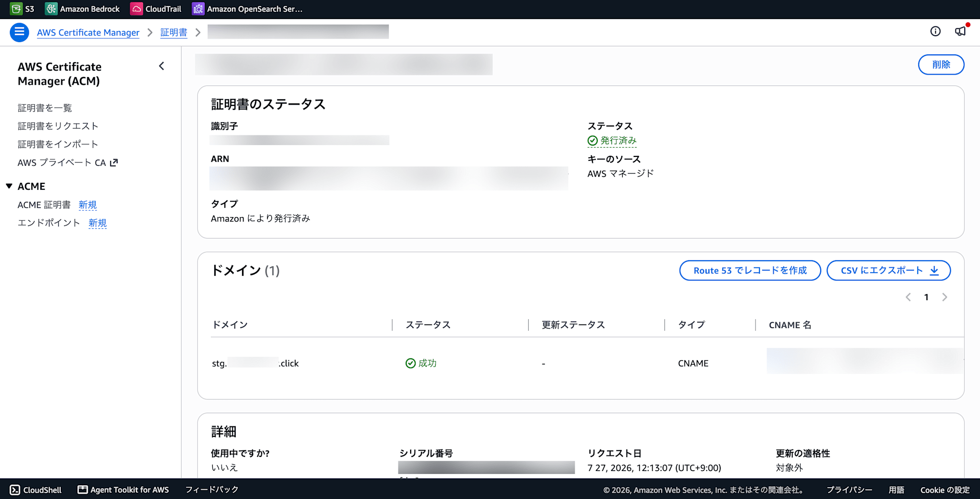This screenshot has width=980, height=499.
Task: Select 証明書をリクエスト in the sidebar
Action: point(58,126)
